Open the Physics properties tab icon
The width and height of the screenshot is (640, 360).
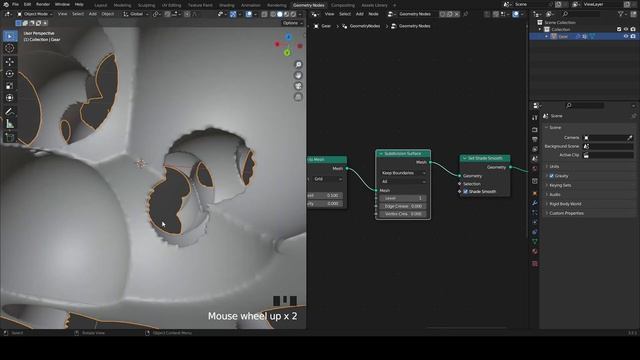pos(535,222)
